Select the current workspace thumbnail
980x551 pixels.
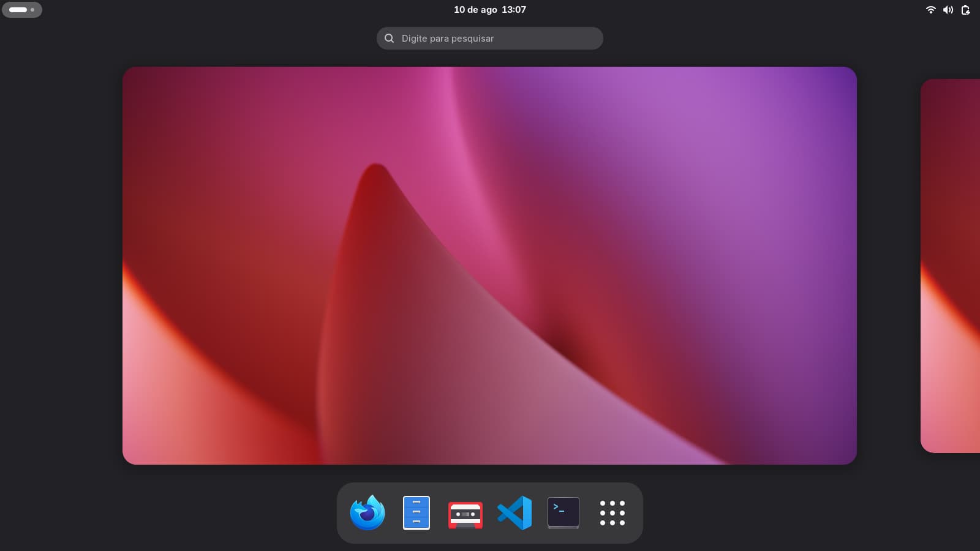pos(489,266)
